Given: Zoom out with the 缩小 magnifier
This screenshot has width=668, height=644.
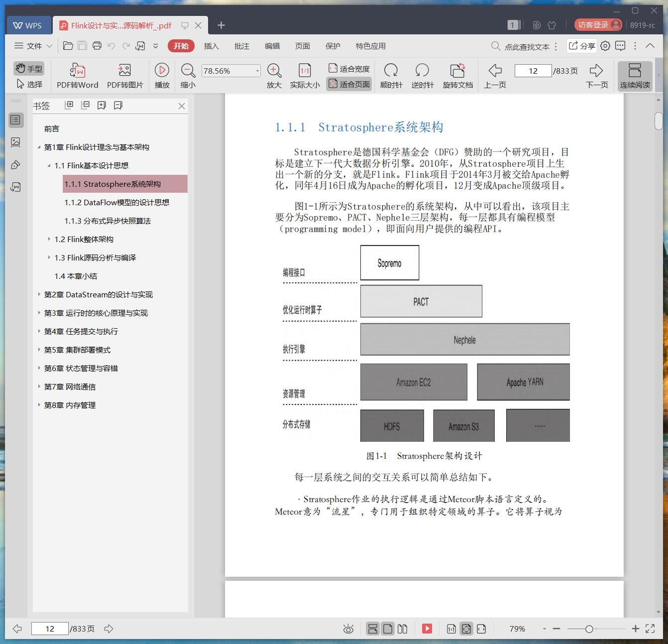Looking at the screenshot, I should coord(188,76).
